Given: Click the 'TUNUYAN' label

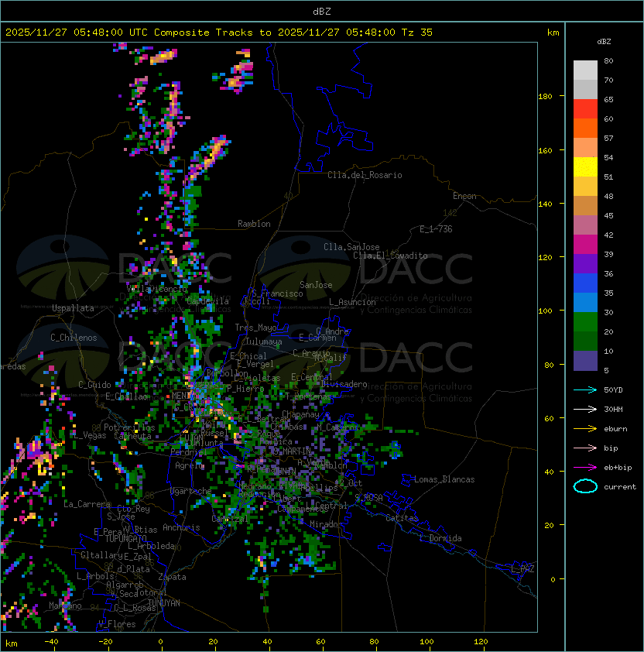Looking at the screenshot, I should tap(164, 603).
